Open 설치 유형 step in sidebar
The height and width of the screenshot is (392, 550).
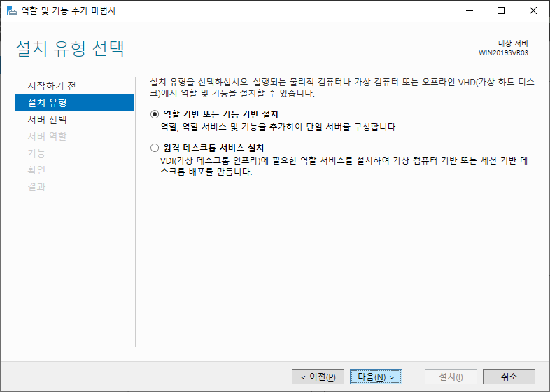(x=74, y=102)
